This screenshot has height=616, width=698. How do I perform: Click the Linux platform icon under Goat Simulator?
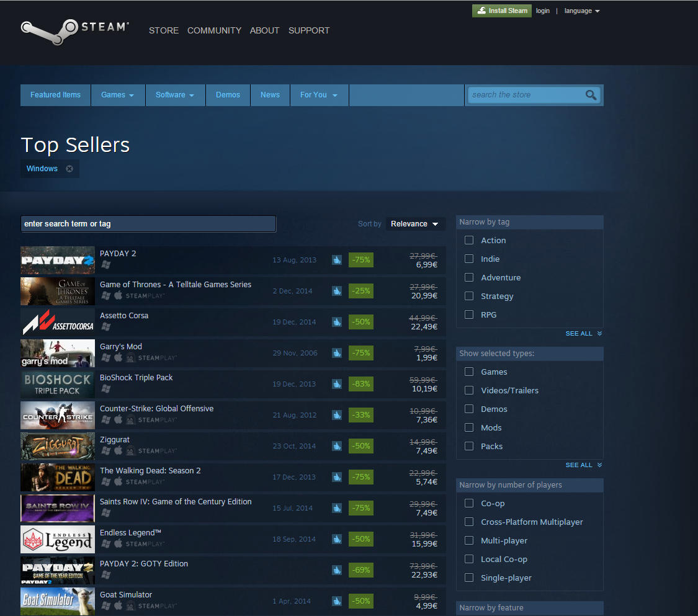coord(130,605)
